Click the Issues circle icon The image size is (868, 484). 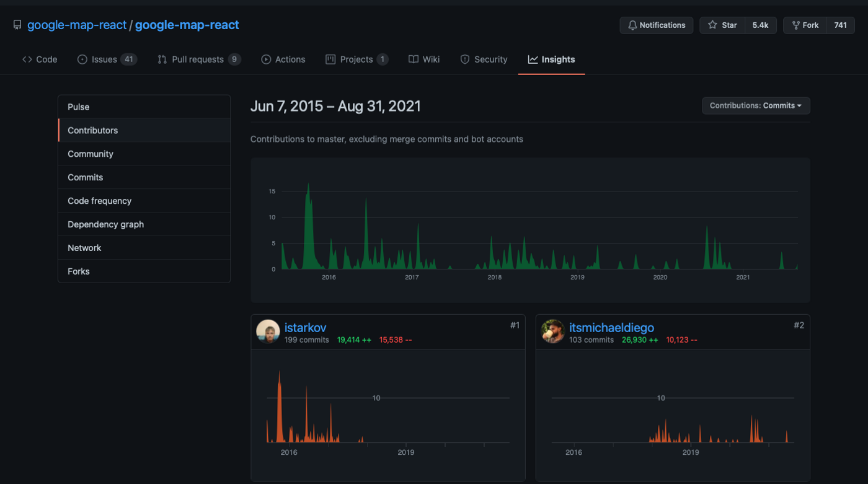tap(82, 59)
